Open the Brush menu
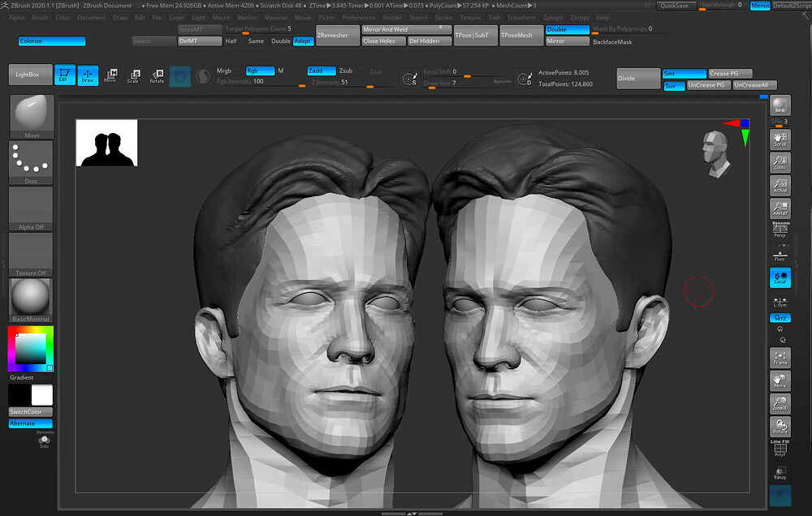Image resolution: width=812 pixels, height=516 pixels. (x=40, y=18)
